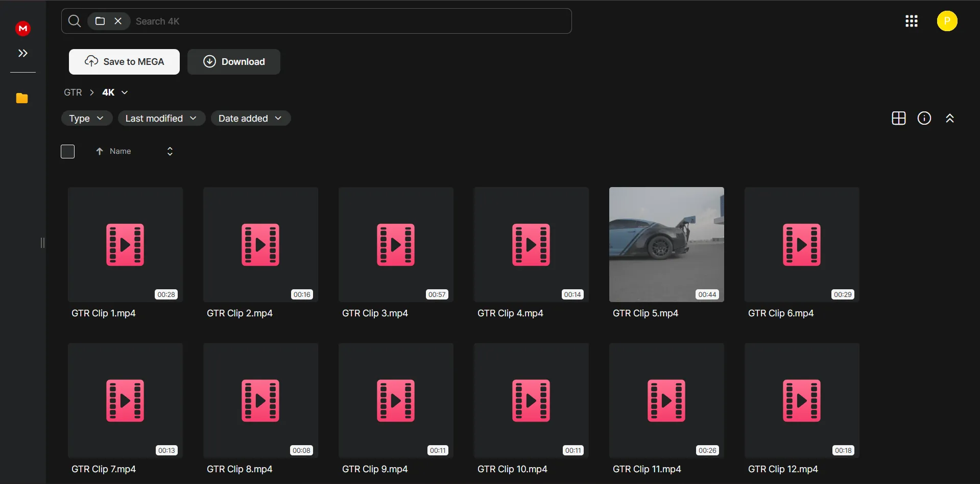
Task: Expand the sidebar with double chevron
Action: pyautogui.click(x=23, y=53)
